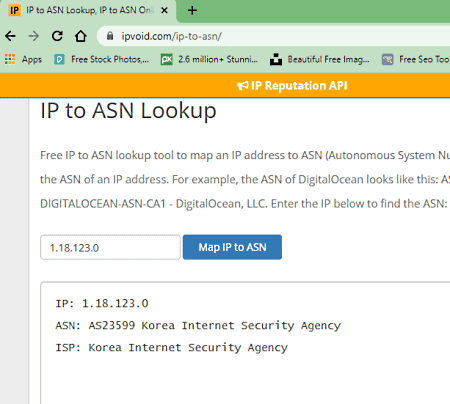The width and height of the screenshot is (450, 404).
Task: Click the Pixabay px bookmark favicon
Action: click(x=167, y=59)
